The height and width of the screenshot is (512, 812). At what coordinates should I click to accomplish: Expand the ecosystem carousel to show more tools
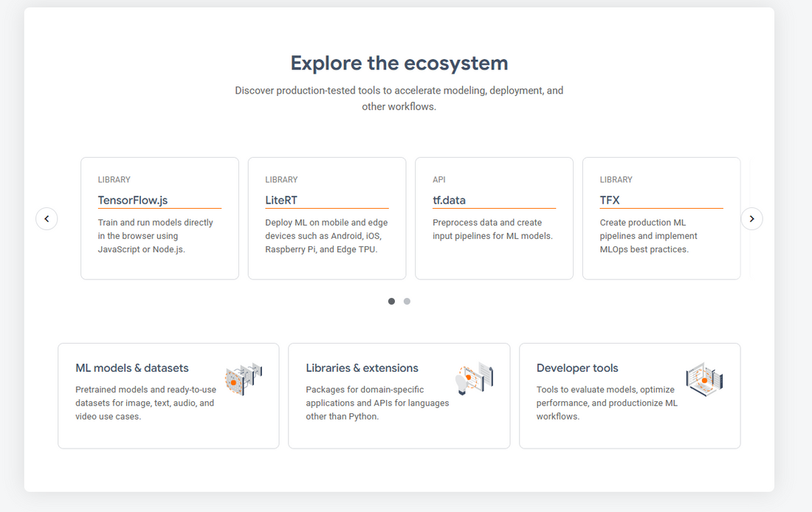751,218
